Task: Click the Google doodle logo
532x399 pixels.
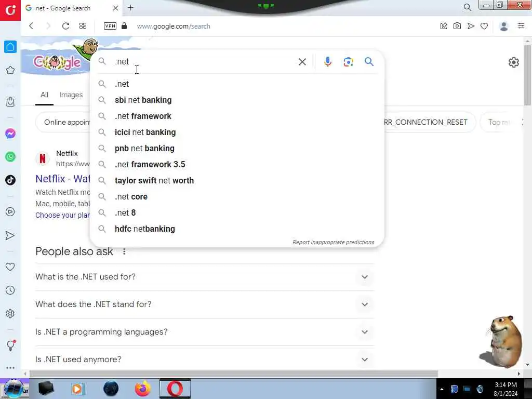Action: point(57,62)
